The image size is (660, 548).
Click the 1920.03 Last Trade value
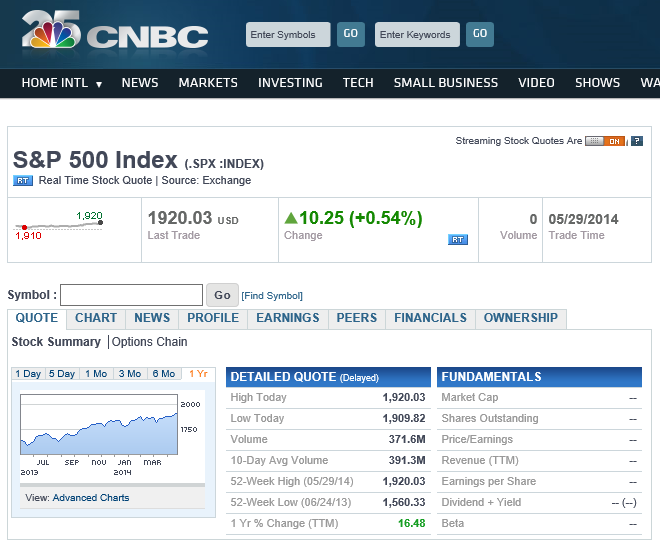180,218
